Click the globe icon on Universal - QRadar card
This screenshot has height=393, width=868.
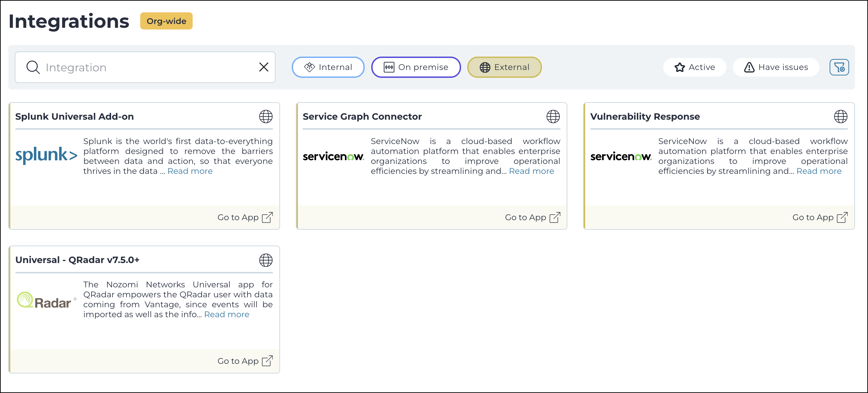click(x=266, y=260)
